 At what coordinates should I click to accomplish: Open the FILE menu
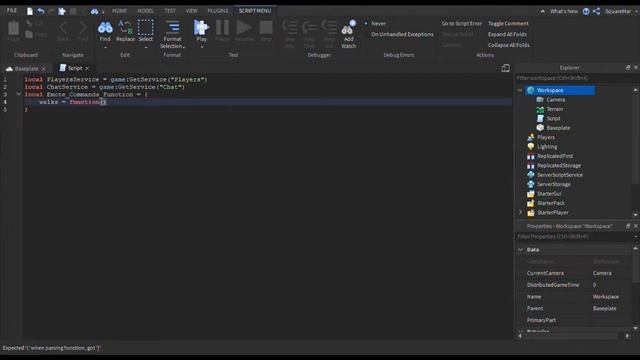tap(12, 11)
